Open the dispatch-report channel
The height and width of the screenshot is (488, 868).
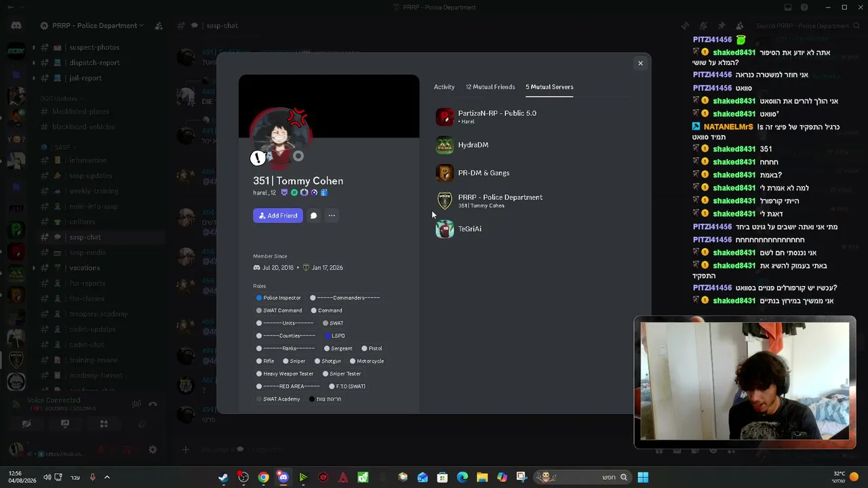[x=94, y=62]
